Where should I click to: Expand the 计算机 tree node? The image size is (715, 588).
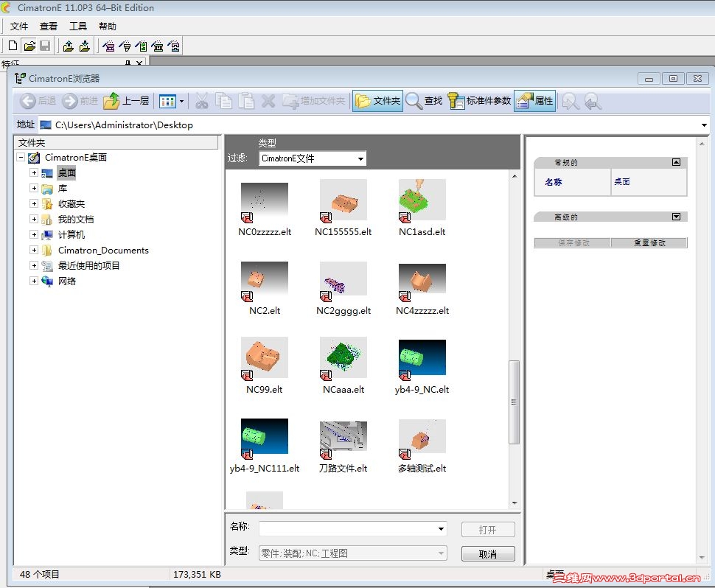[34, 234]
